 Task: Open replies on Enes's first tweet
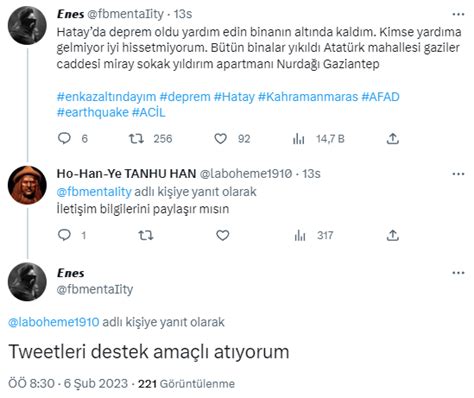pyautogui.click(x=64, y=138)
